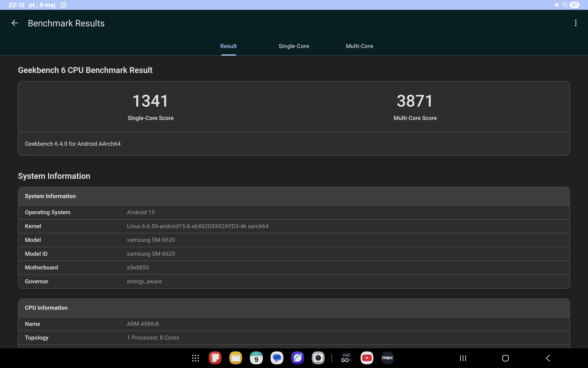The height and width of the screenshot is (368, 588).
Task: Open the Camera app
Action: (x=318, y=358)
